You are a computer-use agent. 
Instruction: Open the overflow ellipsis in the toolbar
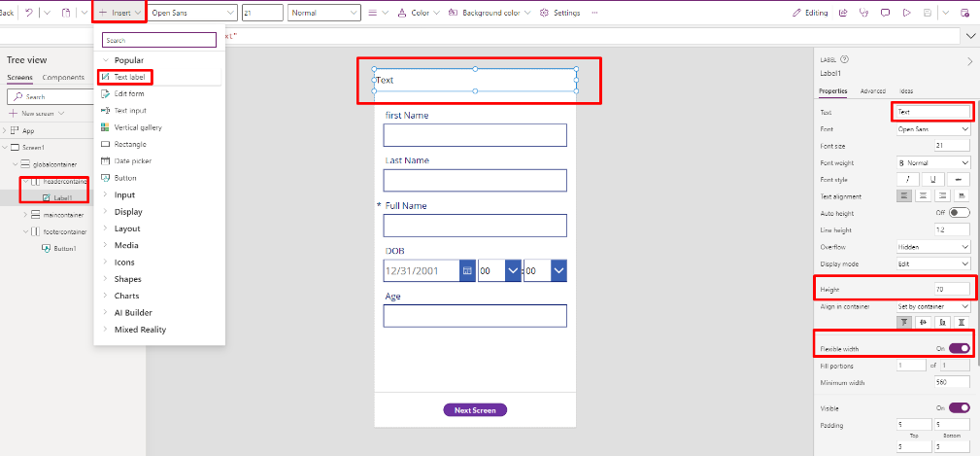pos(593,13)
